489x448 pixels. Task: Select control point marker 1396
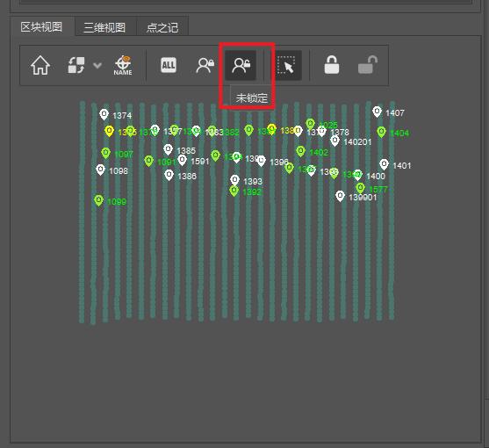coord(261,161)
